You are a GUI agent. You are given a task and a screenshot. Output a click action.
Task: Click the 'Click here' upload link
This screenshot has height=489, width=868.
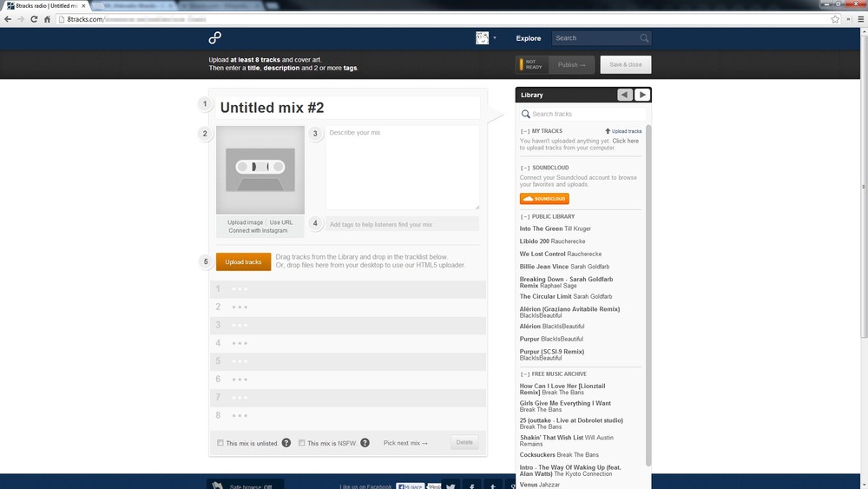coord(626,141)
